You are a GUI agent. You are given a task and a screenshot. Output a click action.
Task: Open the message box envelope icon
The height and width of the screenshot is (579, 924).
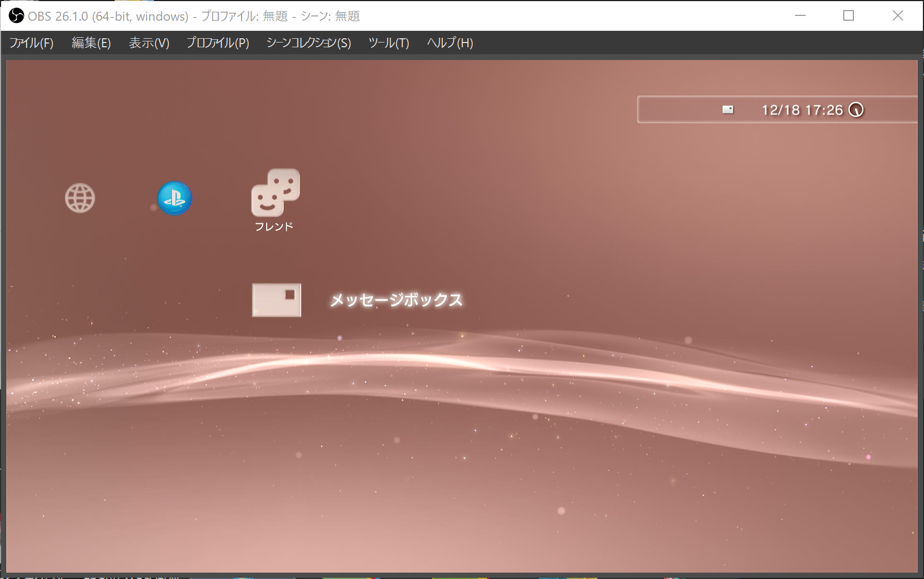[x=277, y=300]
